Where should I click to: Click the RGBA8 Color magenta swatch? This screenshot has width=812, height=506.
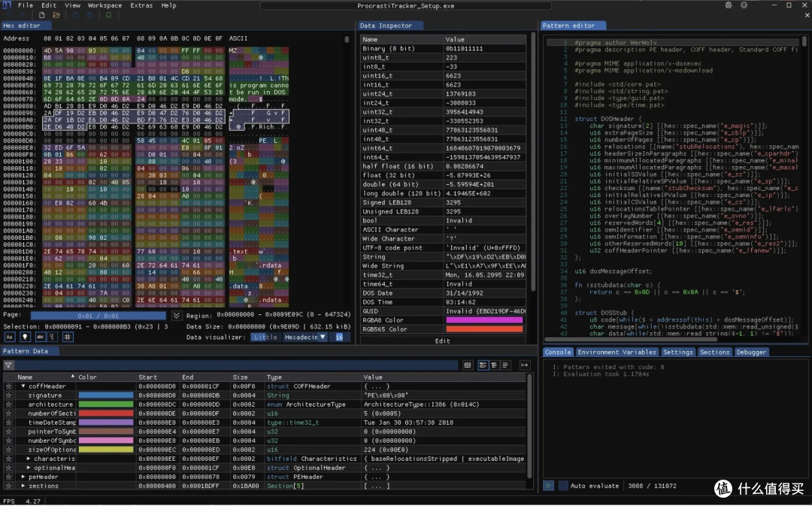click(484, 320)
